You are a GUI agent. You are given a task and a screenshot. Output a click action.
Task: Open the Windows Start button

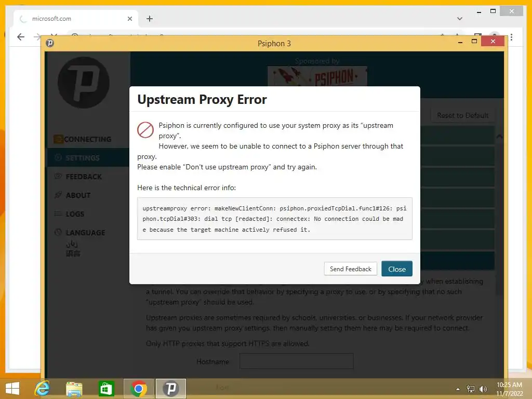[12, 389]
